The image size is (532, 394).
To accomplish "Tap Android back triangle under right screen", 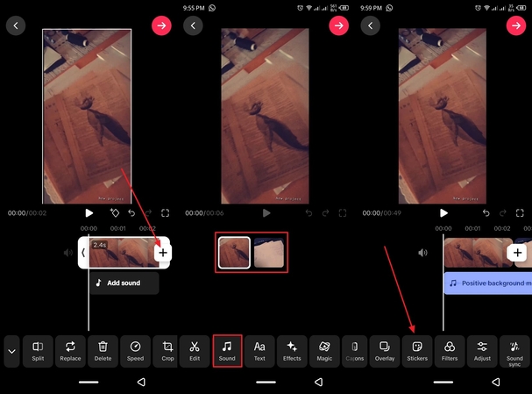I will coord(496,382).
